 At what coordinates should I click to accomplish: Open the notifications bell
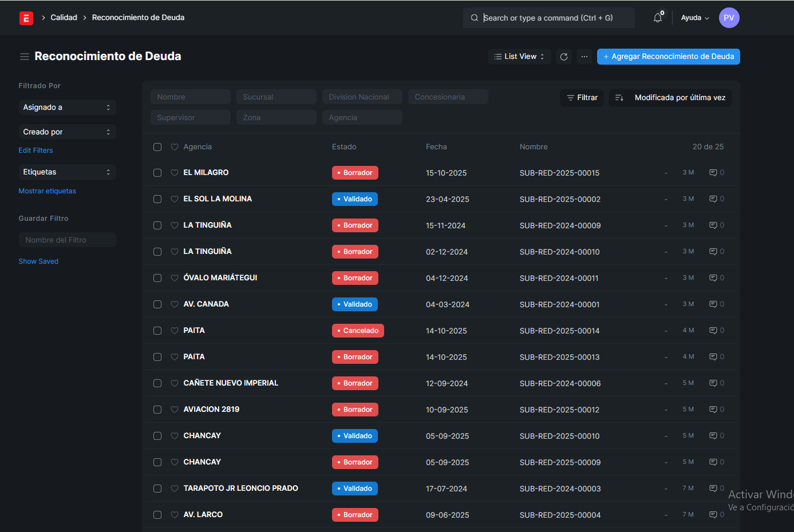click(658, 18)
